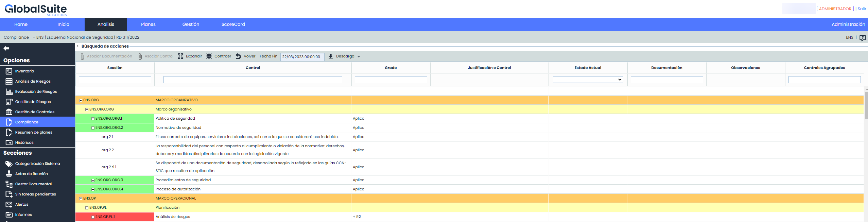The image size is (868, 222).
Task: Click the Contraer collapse icon
Action: click(209, 56)
